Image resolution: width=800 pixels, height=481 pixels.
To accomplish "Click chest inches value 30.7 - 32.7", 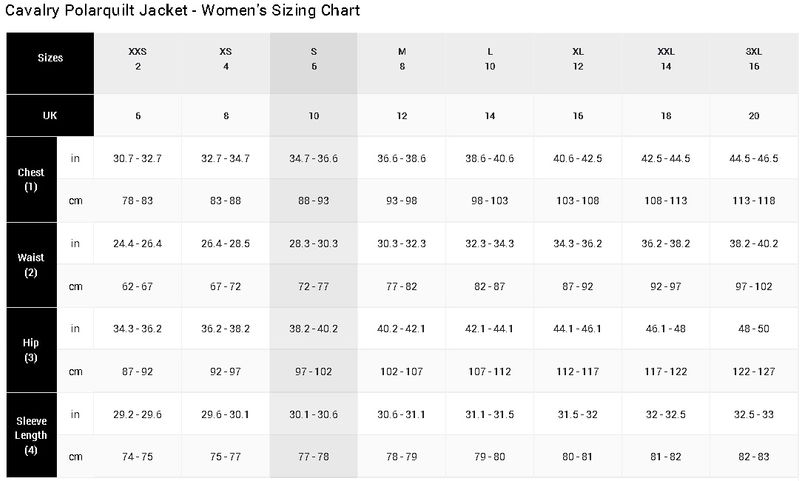I will [138, 158].
